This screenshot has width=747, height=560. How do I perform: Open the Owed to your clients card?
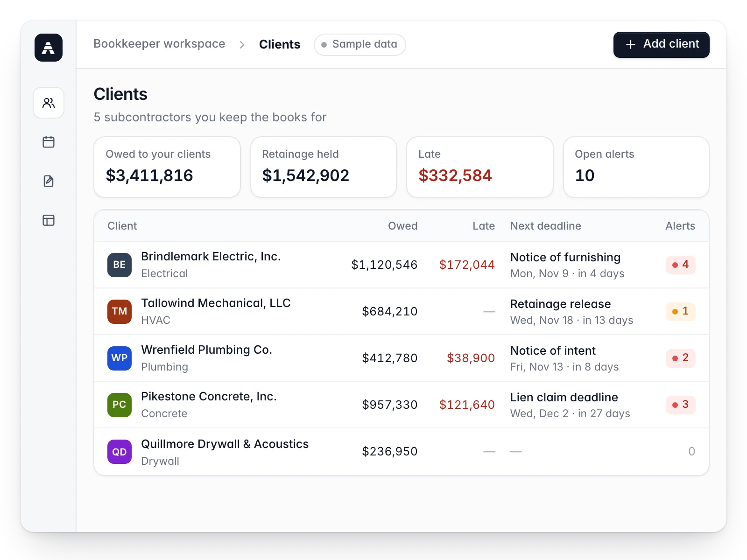[x=167, y=167]
